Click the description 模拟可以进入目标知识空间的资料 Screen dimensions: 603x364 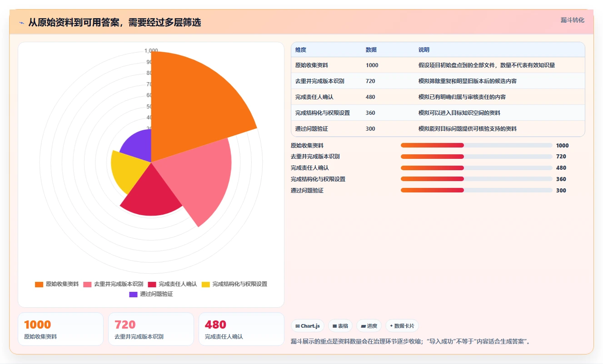click(x=459, y=113)
